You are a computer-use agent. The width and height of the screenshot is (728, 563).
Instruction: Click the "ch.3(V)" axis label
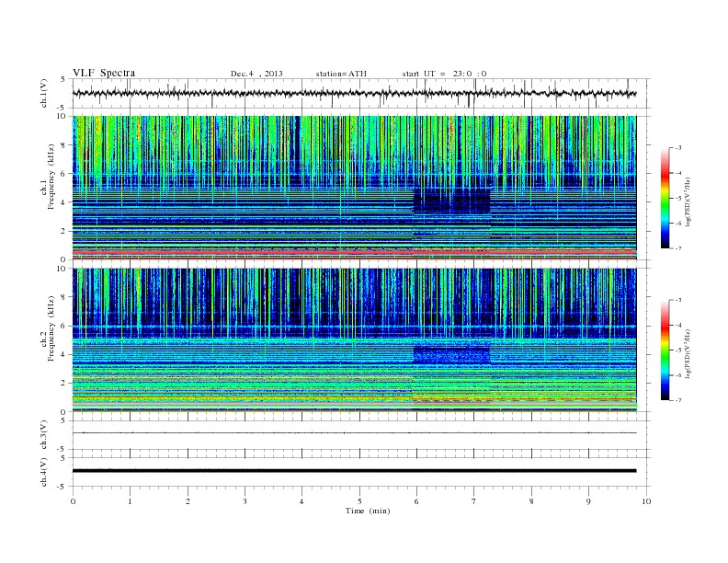point(44,435)
